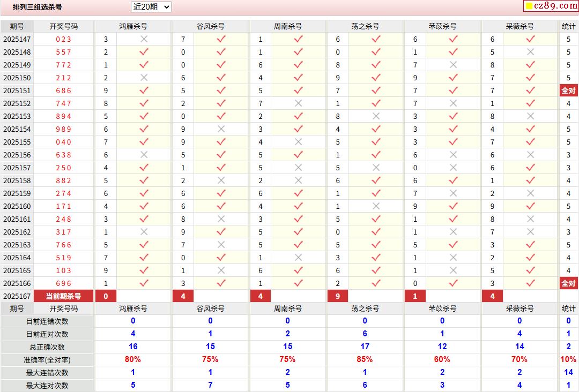Click winning number 686

(63, 91)
